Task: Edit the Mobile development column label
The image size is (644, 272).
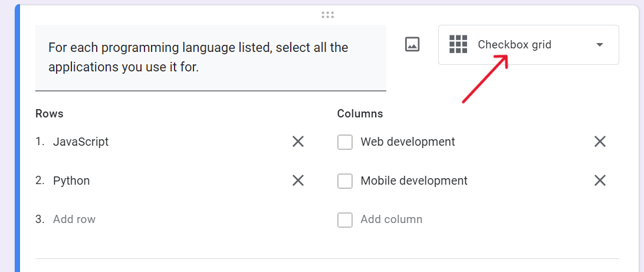Action: click(x=414, y=181)
